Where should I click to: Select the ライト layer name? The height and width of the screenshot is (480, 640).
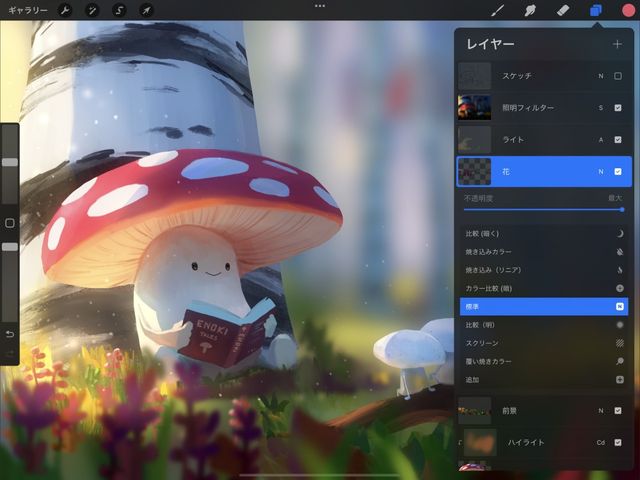coord(513,140)
